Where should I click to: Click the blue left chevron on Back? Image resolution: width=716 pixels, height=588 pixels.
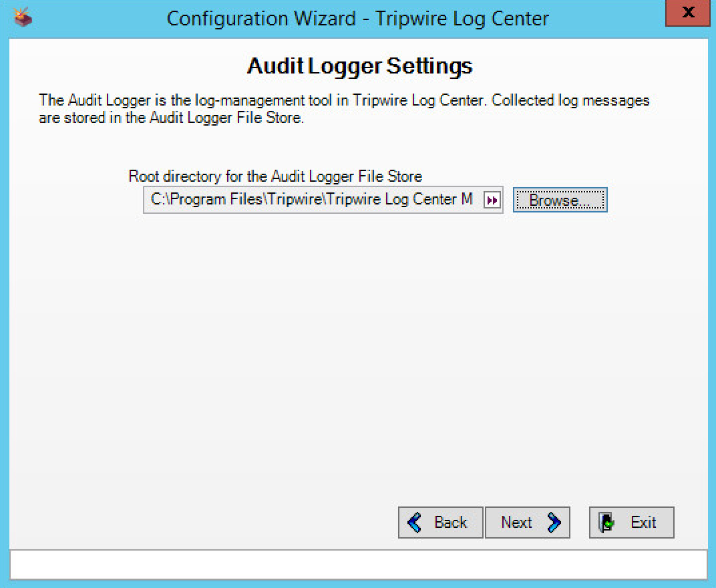point(415,523)
